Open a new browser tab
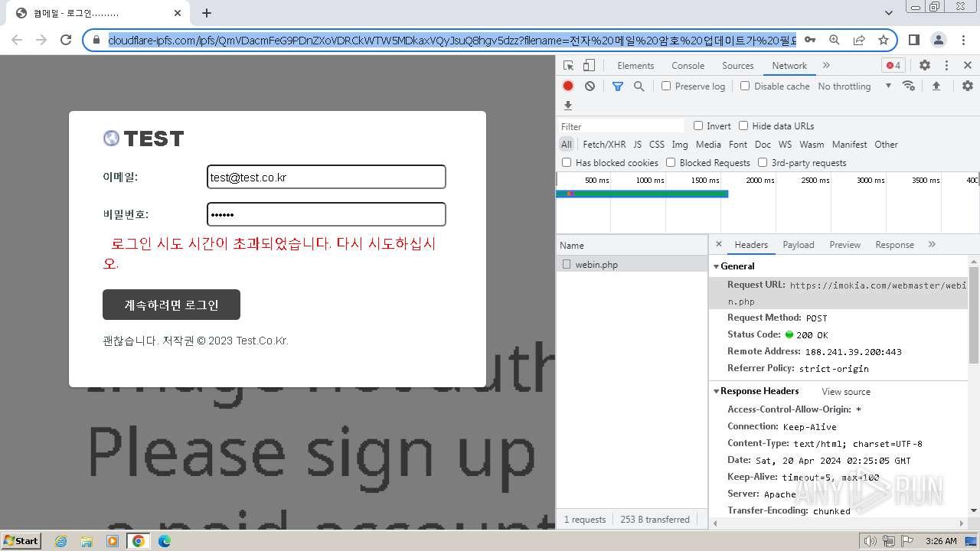This screenshot has width=980, height=551. [x=207, y=13]
